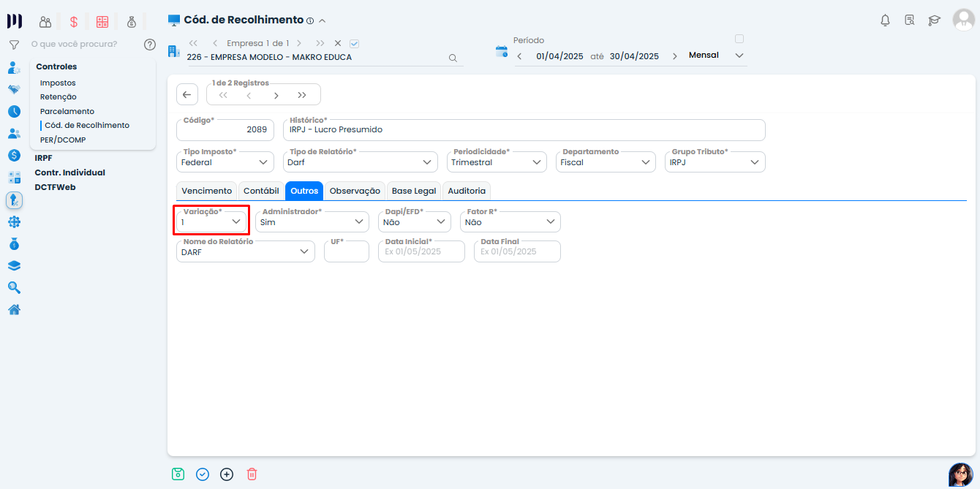This screenshot has height=489, width=980.
Task: Expand the Periodicidade dropdown
Action: 497,162
